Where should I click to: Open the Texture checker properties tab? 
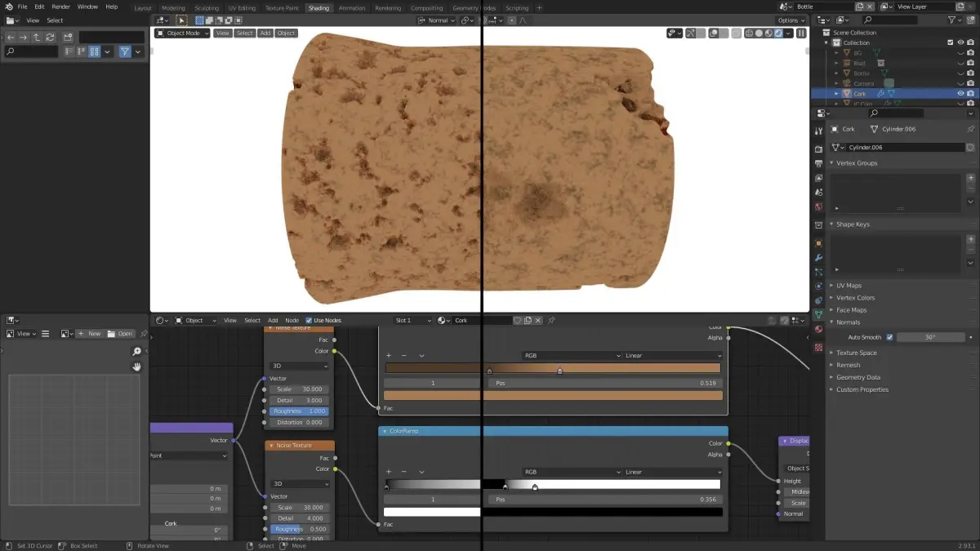click(818, 347)
